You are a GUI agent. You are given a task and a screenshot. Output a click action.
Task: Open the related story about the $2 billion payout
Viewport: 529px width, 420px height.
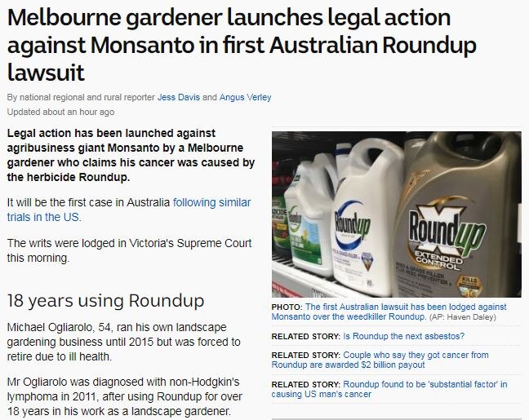point(380,360)
